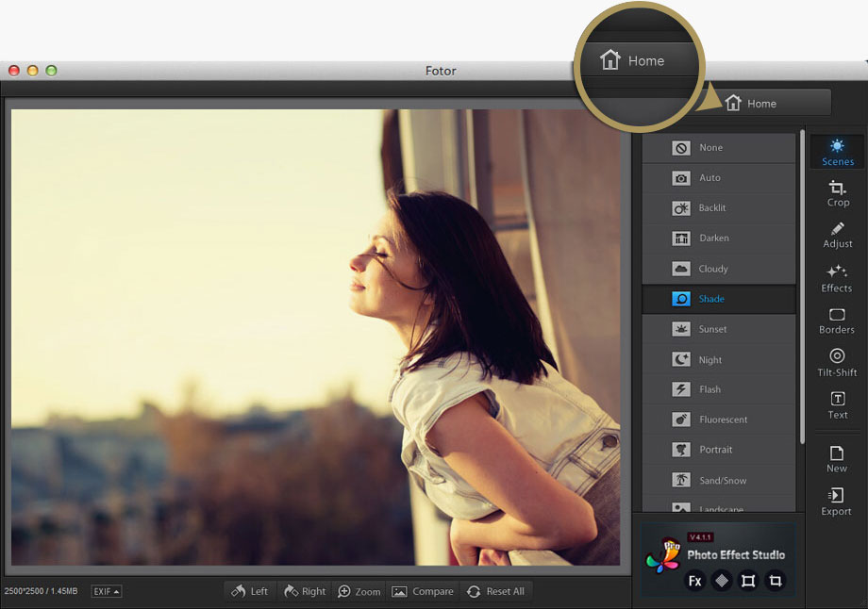Reset All applied edits
The image size is (868, 609).
[x=497, y=591]
